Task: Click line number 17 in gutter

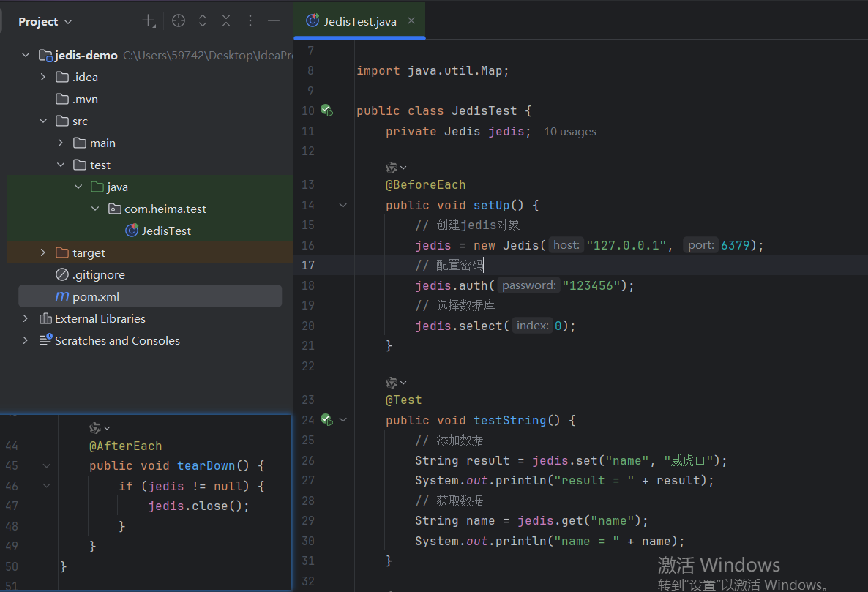Action: 308,265
